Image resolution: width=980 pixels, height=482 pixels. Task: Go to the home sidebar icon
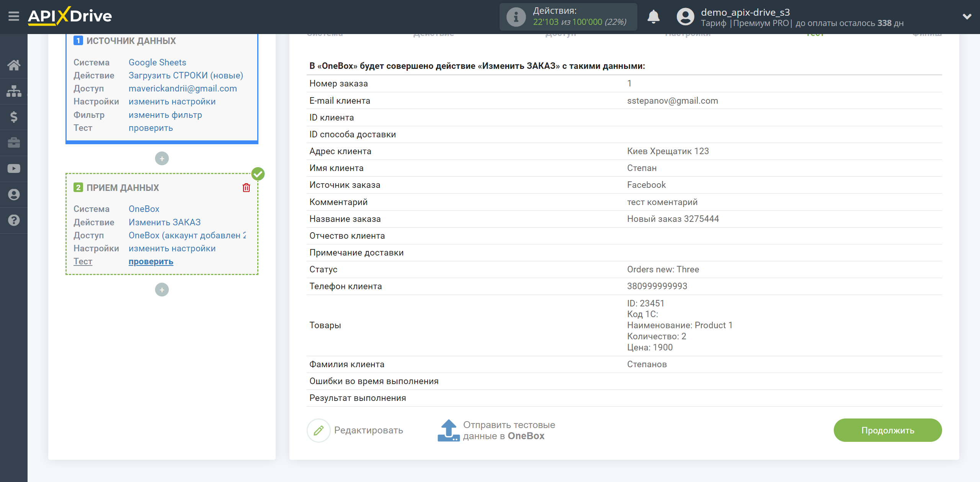(x=14, y=65)
